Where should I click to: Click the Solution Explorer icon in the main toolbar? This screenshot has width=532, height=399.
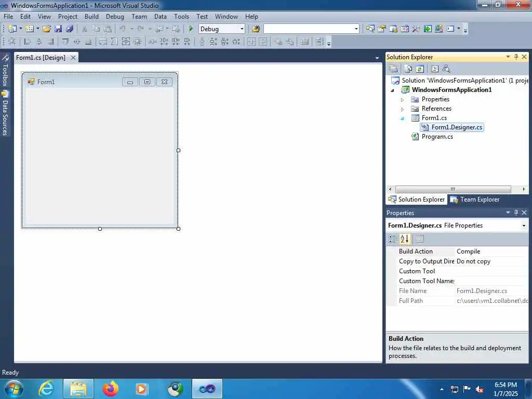pos(370,29)
